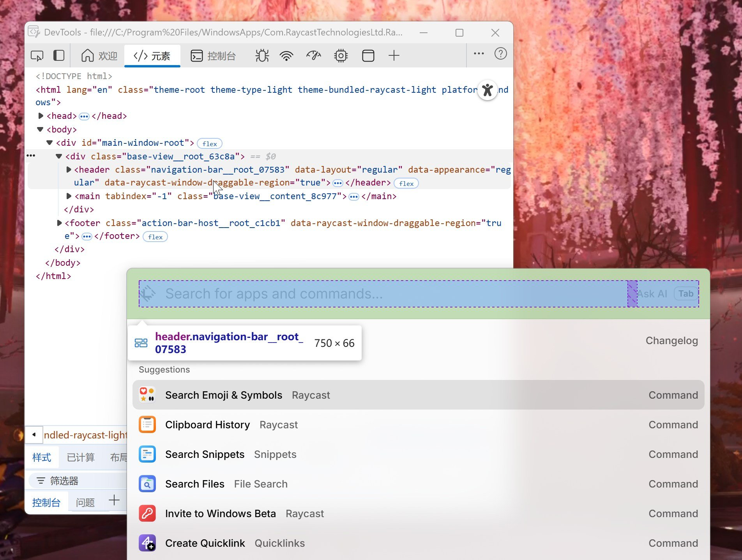Select the closing </html> tag line

pyautogui.click(x=53, y=276)
